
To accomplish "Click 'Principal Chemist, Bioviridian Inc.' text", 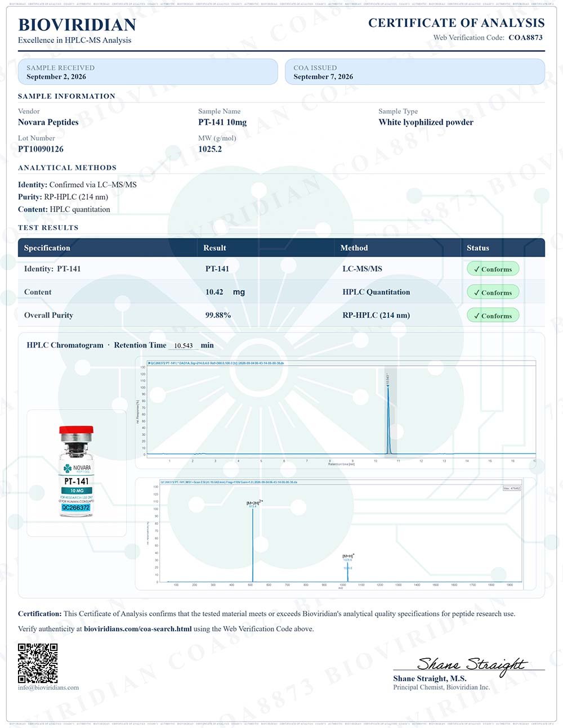I will point(441,687).
